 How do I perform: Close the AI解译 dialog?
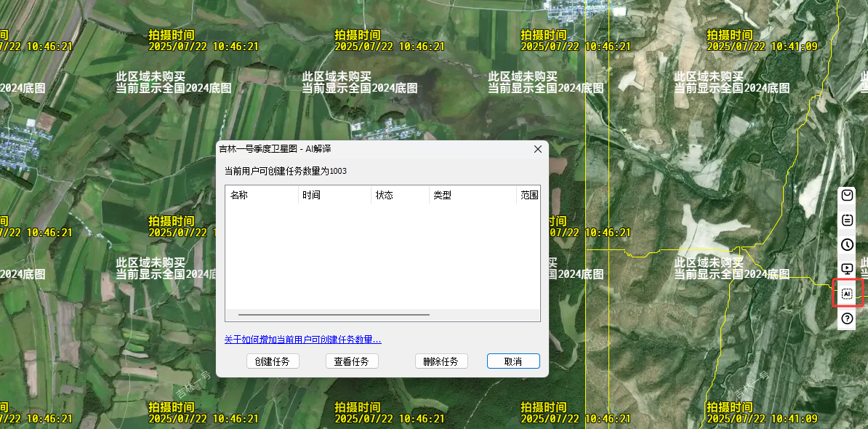coord(538,149)
